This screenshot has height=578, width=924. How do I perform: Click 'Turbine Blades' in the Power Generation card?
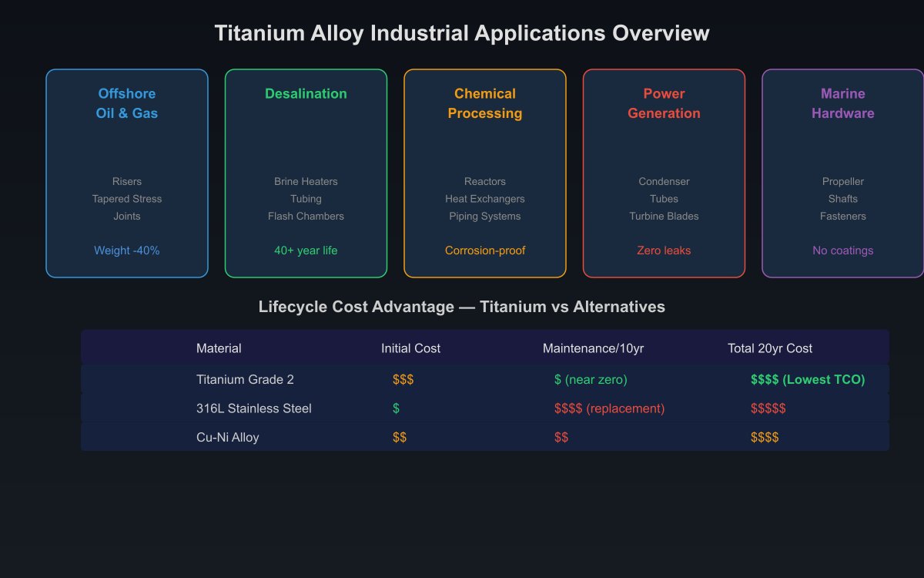pyautogui.click(x=664, y=216)
